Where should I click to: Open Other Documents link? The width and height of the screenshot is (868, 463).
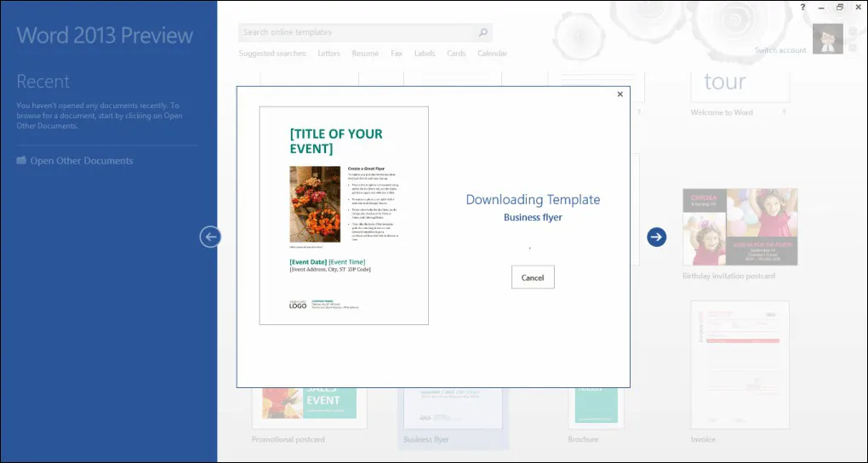coord(82,161)
